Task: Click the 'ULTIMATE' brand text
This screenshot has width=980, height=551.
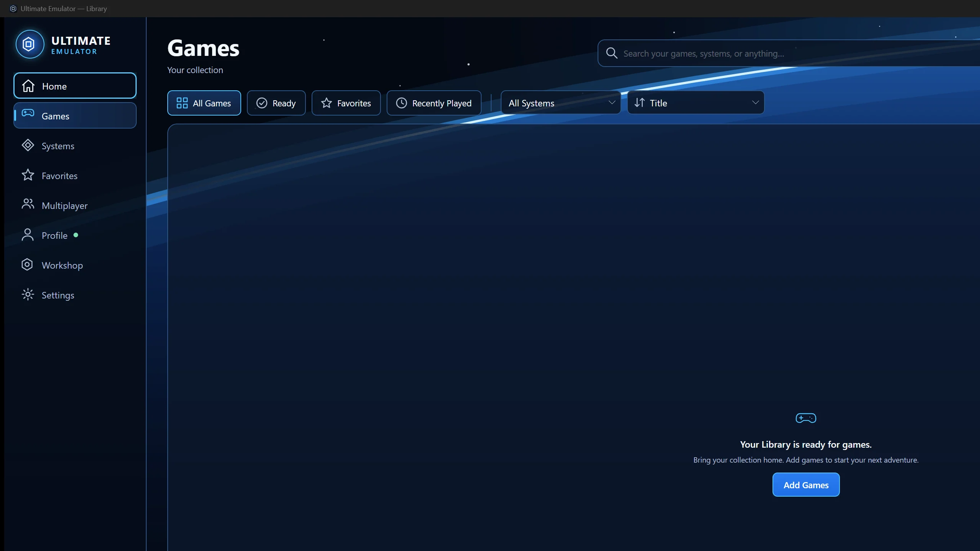Action: [x=81, y=41]
